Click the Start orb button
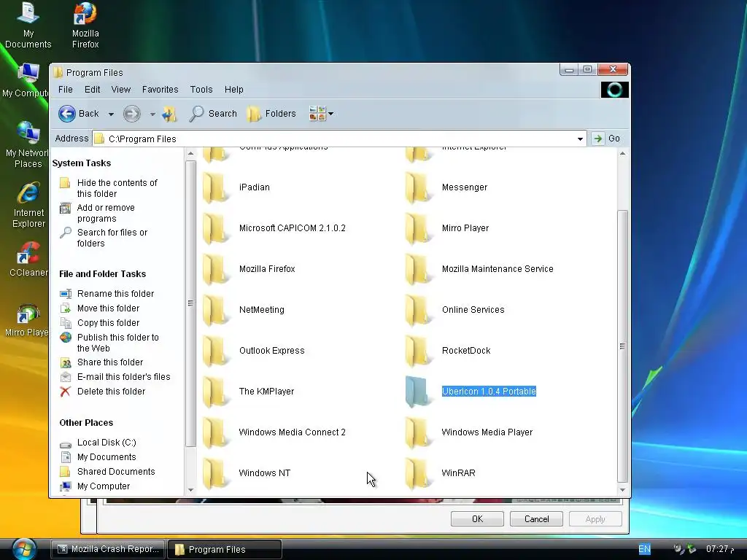 [x=24, y=549]
